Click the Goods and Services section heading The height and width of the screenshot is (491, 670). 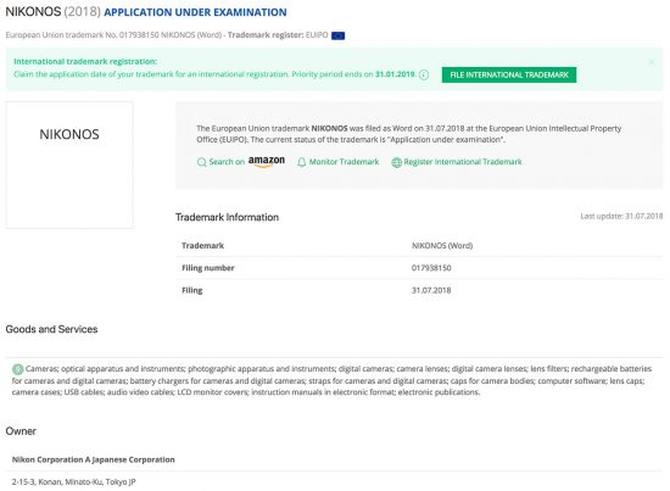point(51,329)
